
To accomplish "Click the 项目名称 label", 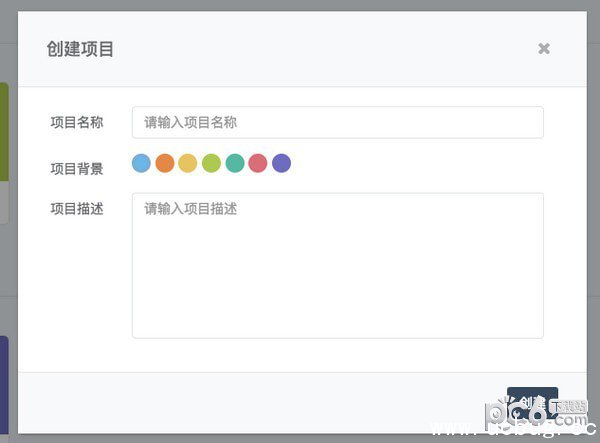I will click(x=77, y=123).
